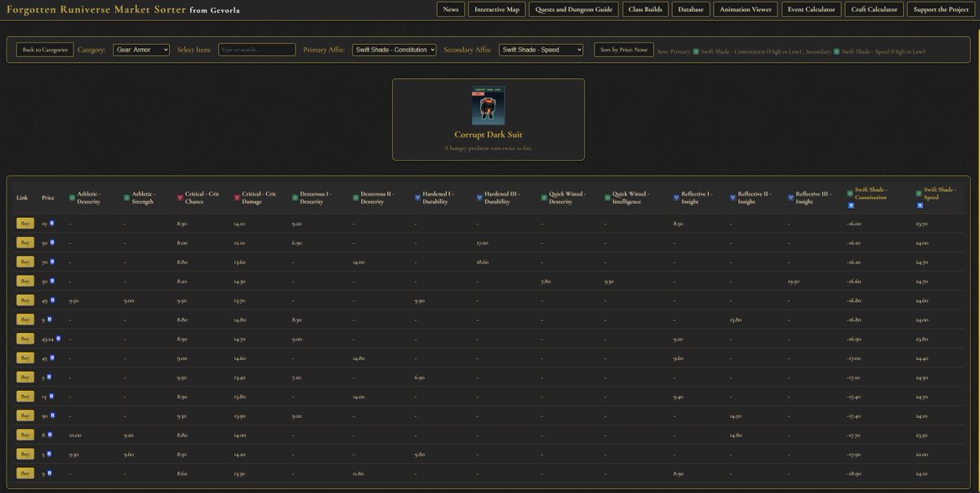Click the primary sort legend's Swift Shade icon

696,51
